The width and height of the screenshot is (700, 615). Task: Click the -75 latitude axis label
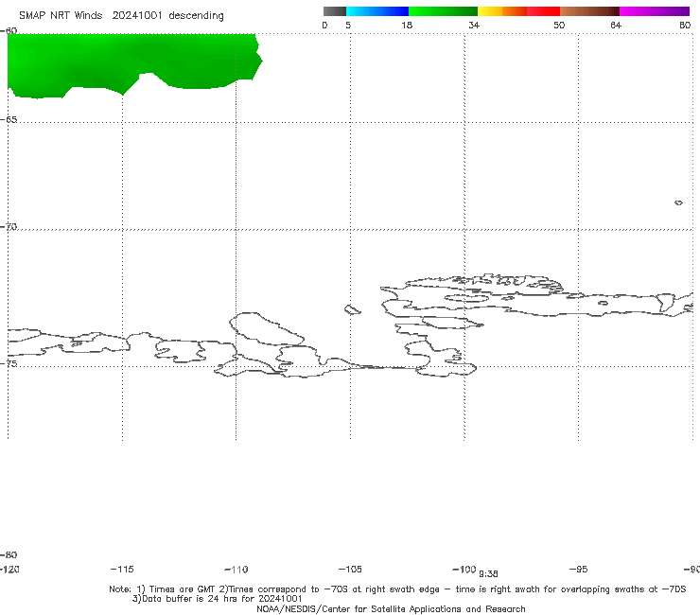pyautogui.click(x=9, y=363)
